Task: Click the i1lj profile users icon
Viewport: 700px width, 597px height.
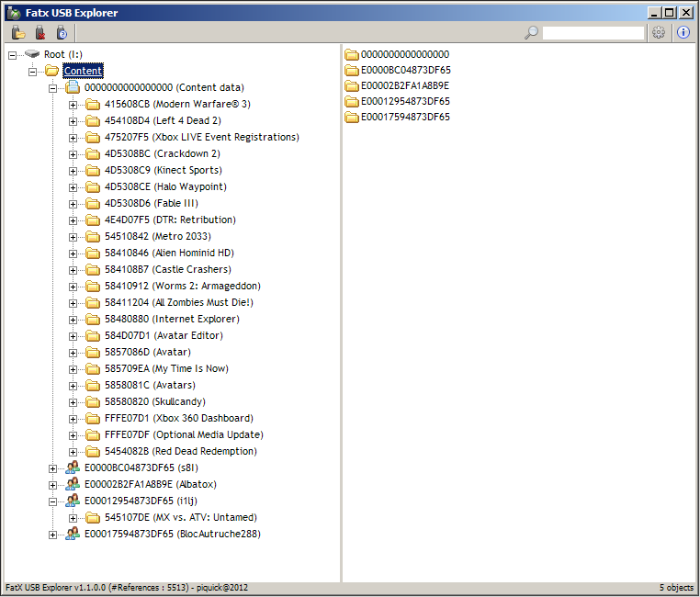Action: click(73, 501)
